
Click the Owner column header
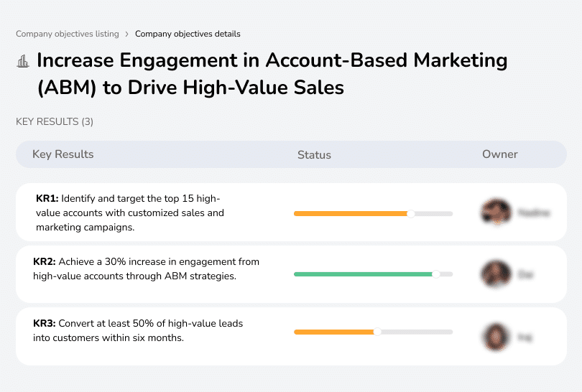click(499, 154)
